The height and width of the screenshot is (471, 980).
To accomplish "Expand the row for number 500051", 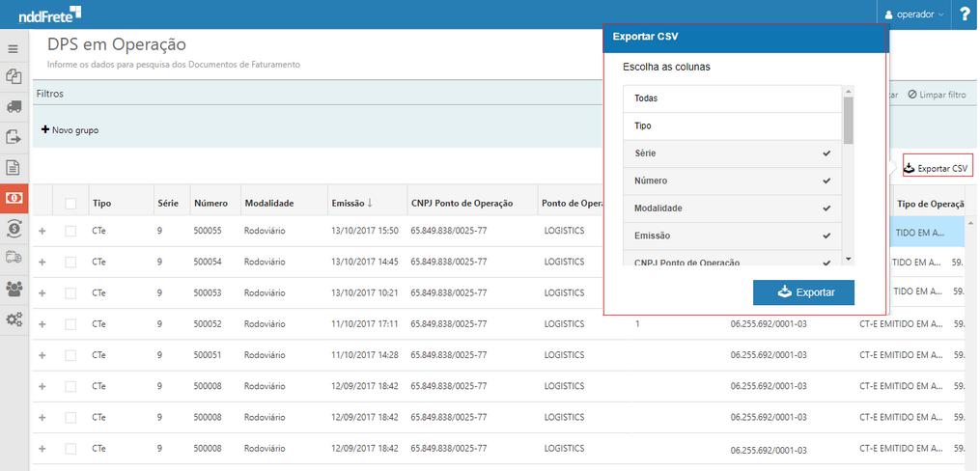I will pos(42,355).
